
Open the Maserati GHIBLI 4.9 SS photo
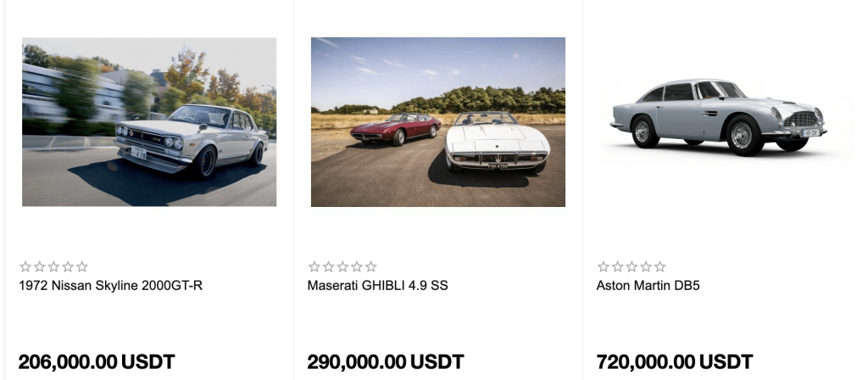tap(438, 122)
